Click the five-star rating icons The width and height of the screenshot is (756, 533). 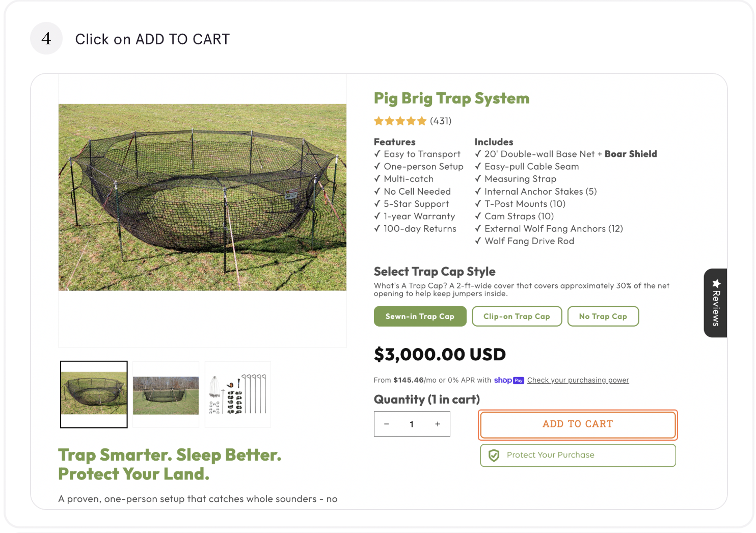(x=400, y=121)
